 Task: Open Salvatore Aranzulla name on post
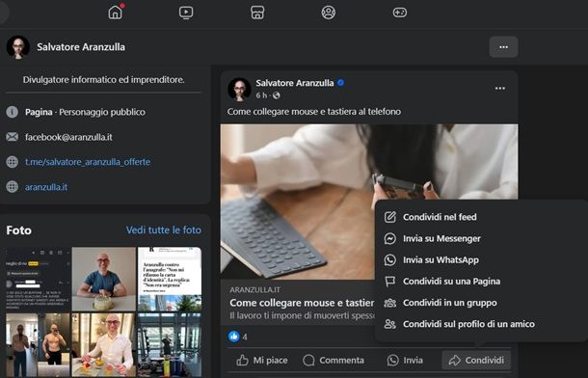(x=295, y=83)
